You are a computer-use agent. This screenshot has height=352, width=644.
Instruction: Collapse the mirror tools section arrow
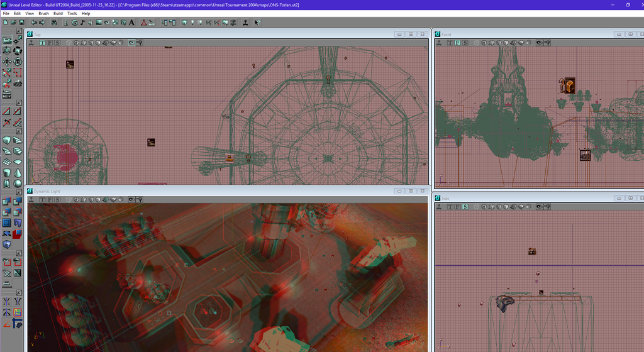point(19,292)
